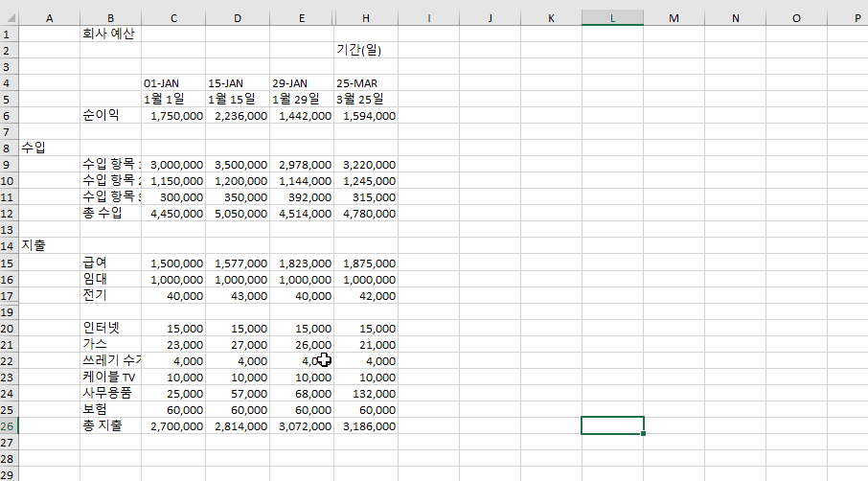The image size is (868, 481).
Task: Click net profit value 1,750,000
Action: click(x=173, y=116)
